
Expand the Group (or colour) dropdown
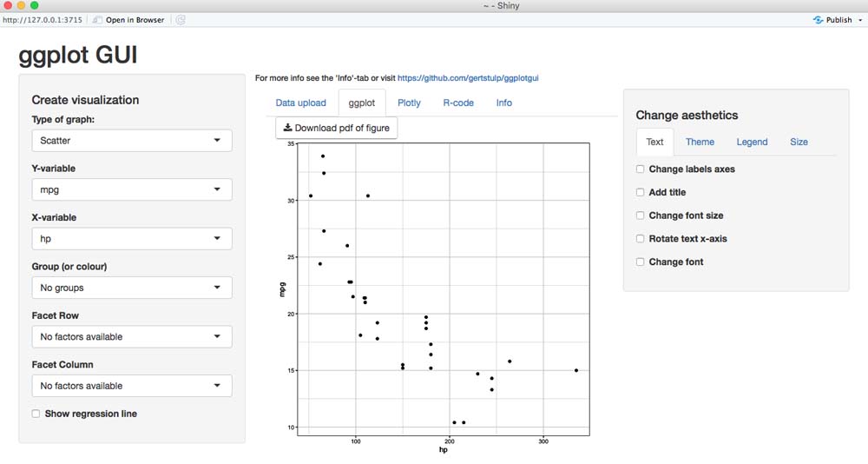(x=132, y=288)
